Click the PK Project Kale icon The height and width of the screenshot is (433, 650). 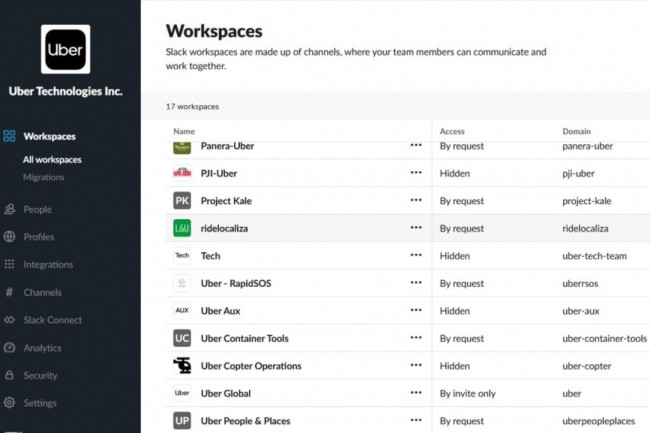(x=182, y=201)
